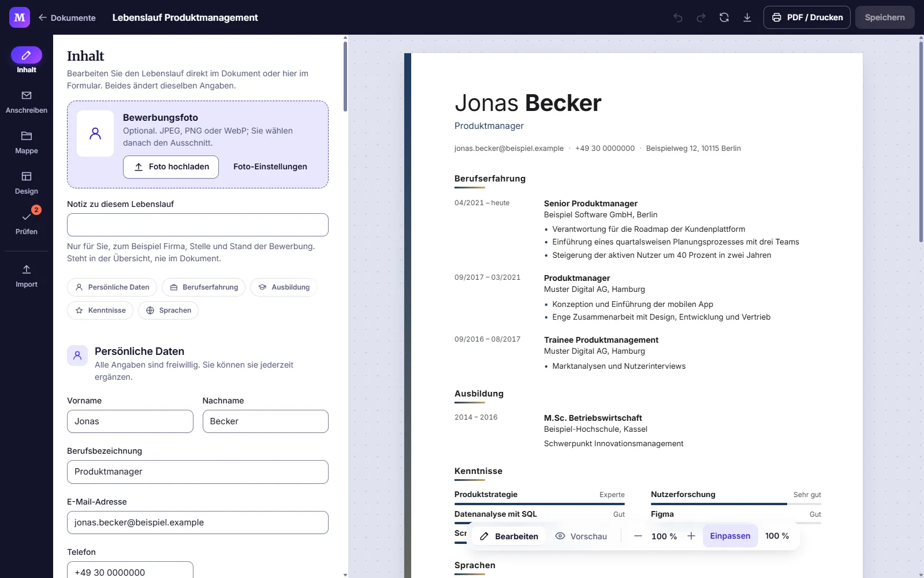Jump to Berufserfahrung chip
This screenshot has width=924, height=578.
(x=204, y=287)
